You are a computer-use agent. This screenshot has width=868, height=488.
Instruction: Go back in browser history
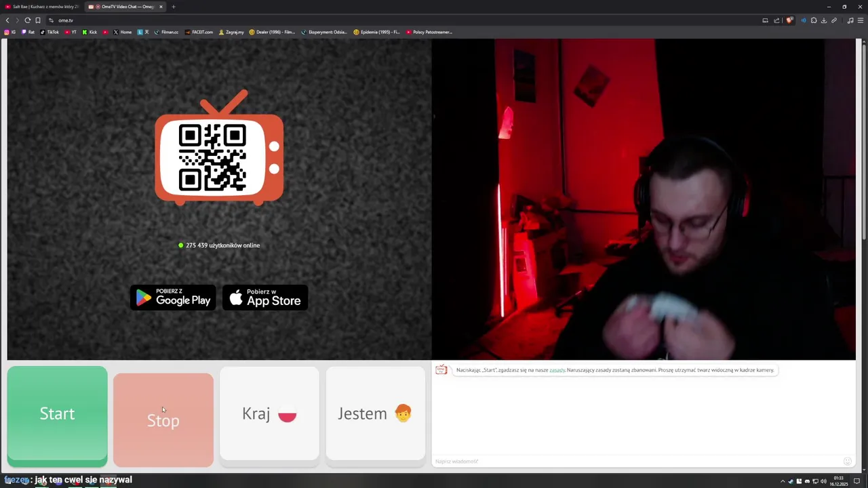[x=7, y=20]
